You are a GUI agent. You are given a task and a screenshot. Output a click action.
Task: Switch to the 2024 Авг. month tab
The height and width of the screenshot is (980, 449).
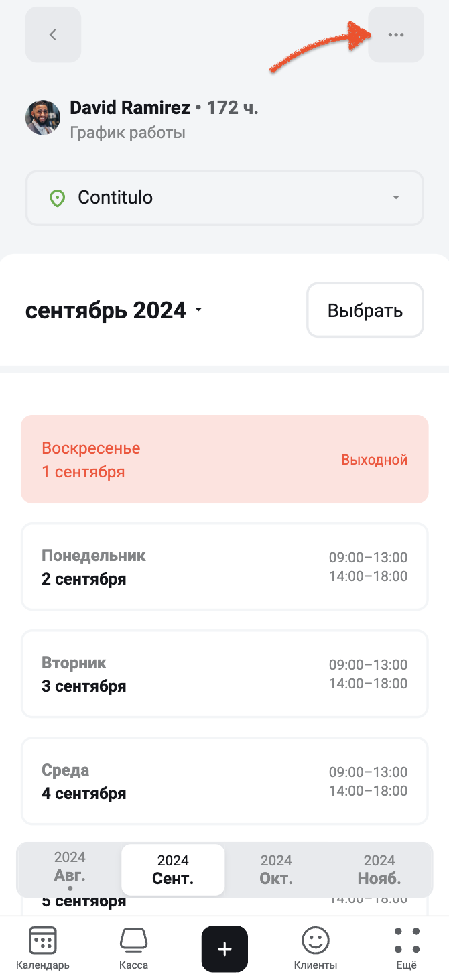pos(70,869)
